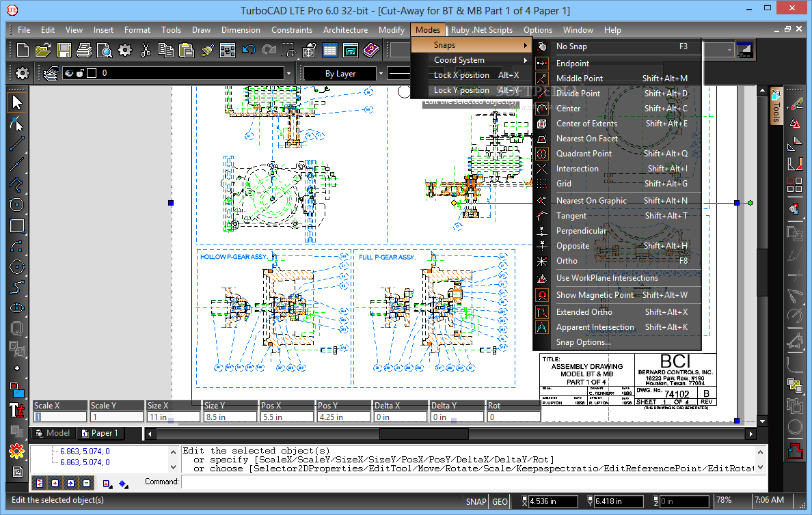Click the Endpoint snap icon in the menu
812x515 pixels.
[542, 63]
